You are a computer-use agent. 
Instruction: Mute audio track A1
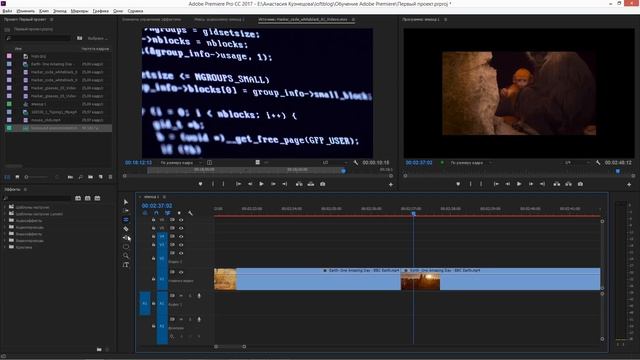(x=181, y=296)
